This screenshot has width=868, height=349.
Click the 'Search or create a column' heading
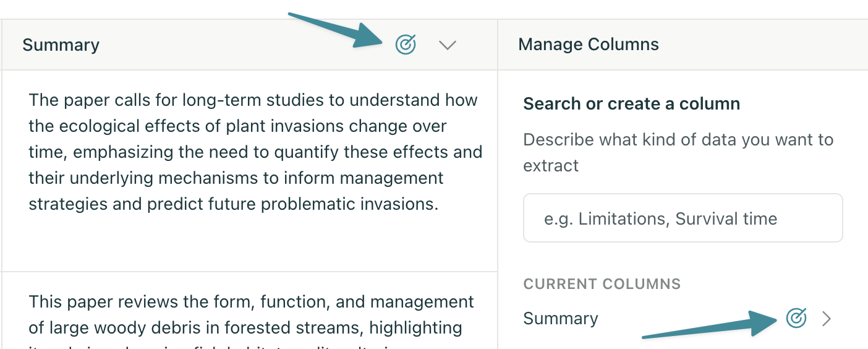631,103
